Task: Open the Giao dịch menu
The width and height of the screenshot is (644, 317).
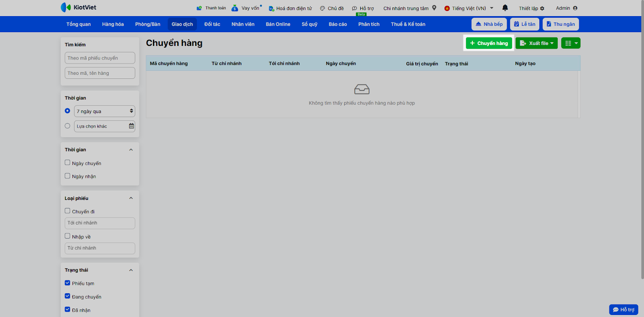Action: (182, 24)
